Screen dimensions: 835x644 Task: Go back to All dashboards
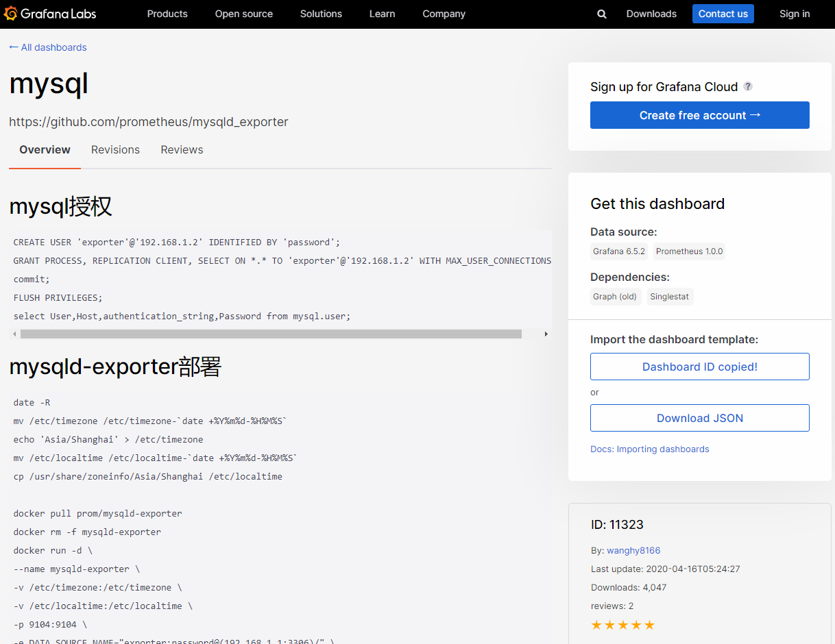click(x=48, y=47)
